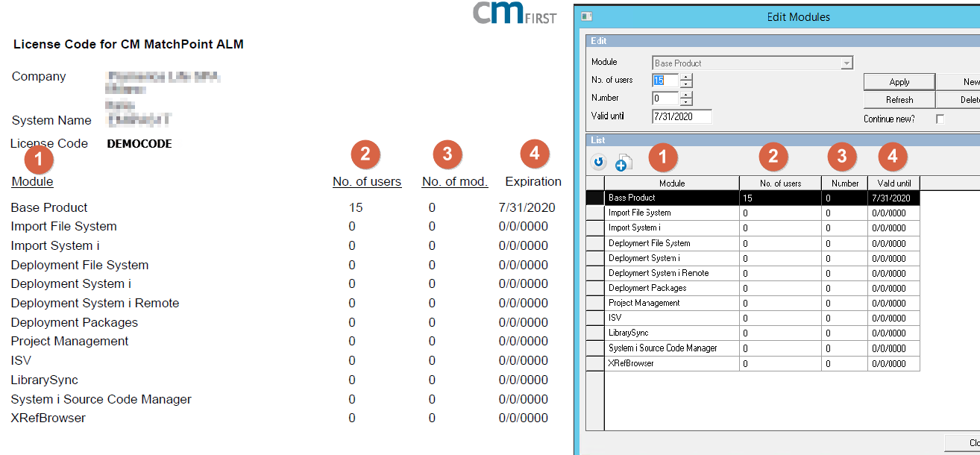The width and height of the screenshot is (980, 455).
Task: Select System i Source Code Manager list row
Action: click(753, 348)
